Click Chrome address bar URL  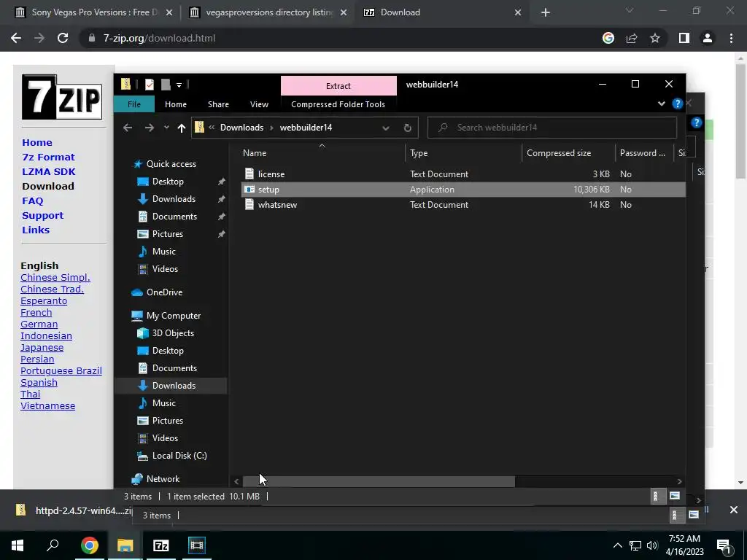point(159,38)
